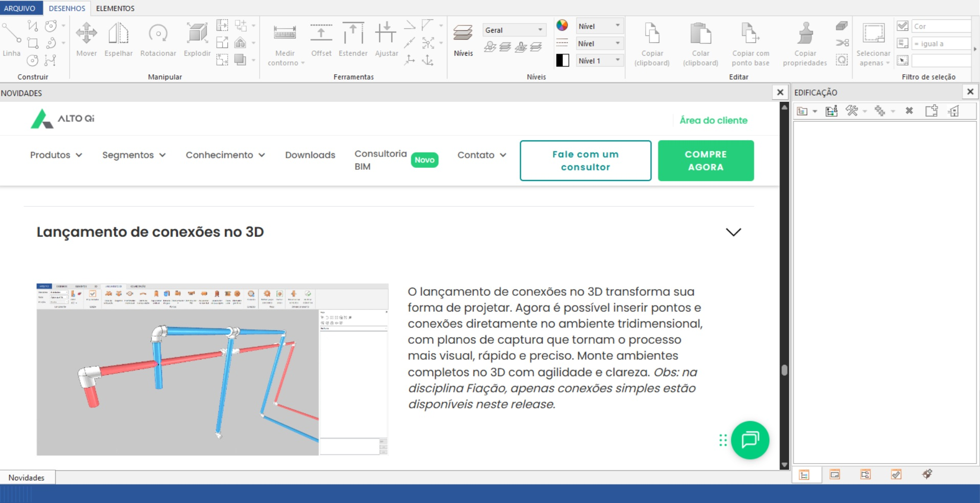Switch to the ELEMENTOS ribbon tab

(115, 8)
